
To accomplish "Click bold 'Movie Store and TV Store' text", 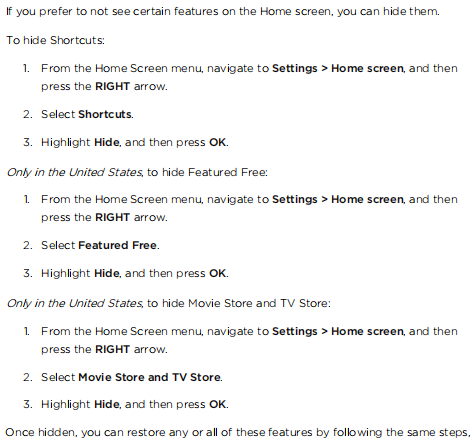I will click(149, 377).
